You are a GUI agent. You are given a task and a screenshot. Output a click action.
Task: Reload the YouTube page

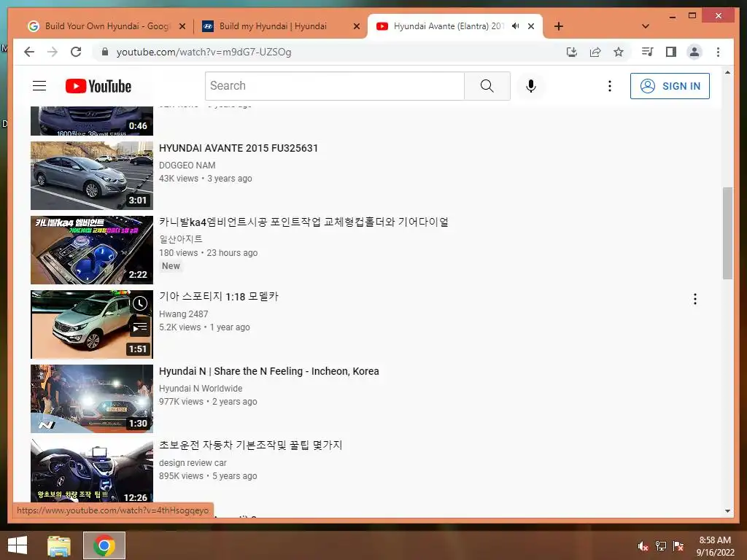(x=76, y=52)
